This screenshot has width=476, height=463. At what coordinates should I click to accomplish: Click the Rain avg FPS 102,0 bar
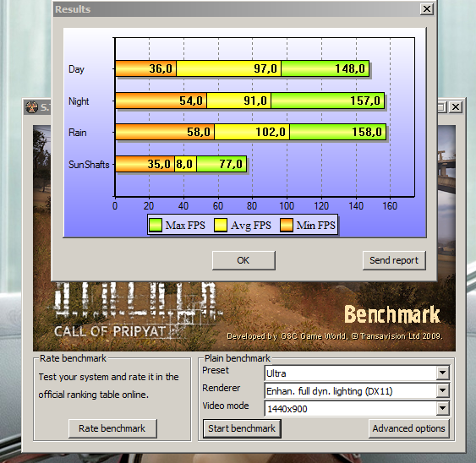tap(252, 132)
